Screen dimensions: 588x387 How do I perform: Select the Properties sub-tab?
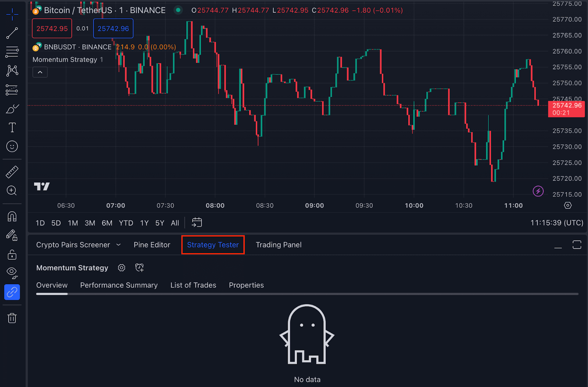coord(246,285)
